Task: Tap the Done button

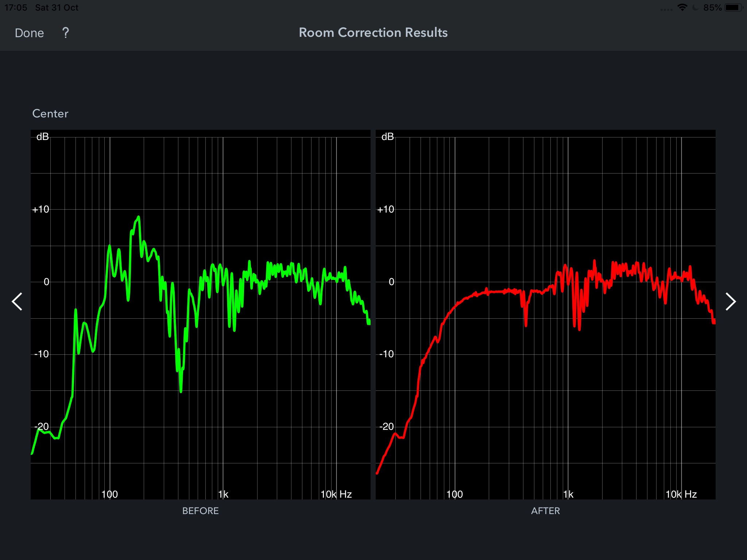Action: 29,33
